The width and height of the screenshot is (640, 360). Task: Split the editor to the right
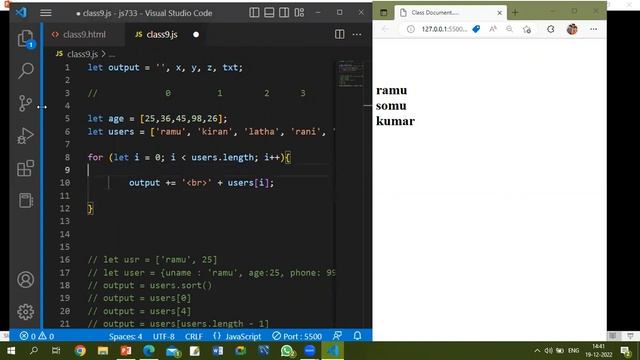pos(340,34)
